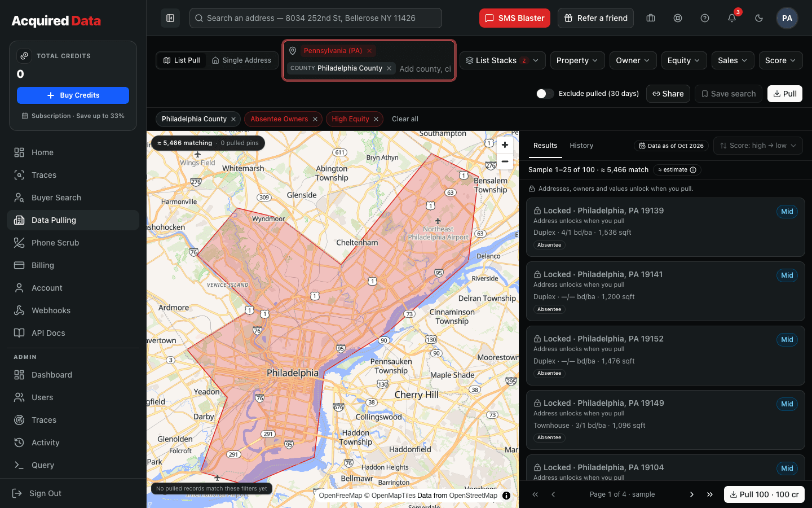Open map attribution info icon

[506, 496]
